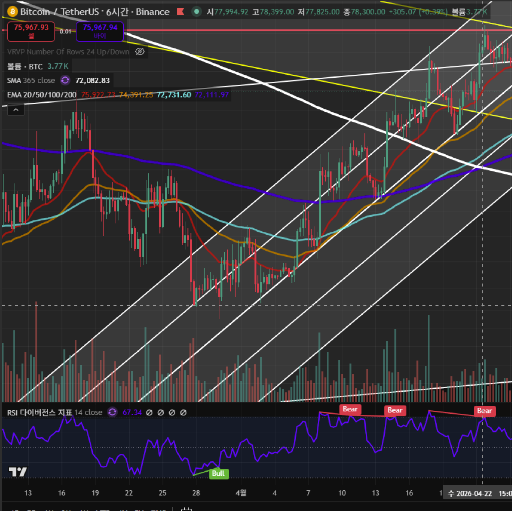512x511 pixels.
Task: Click the green market status dot
Action: (x=197, y=12)
